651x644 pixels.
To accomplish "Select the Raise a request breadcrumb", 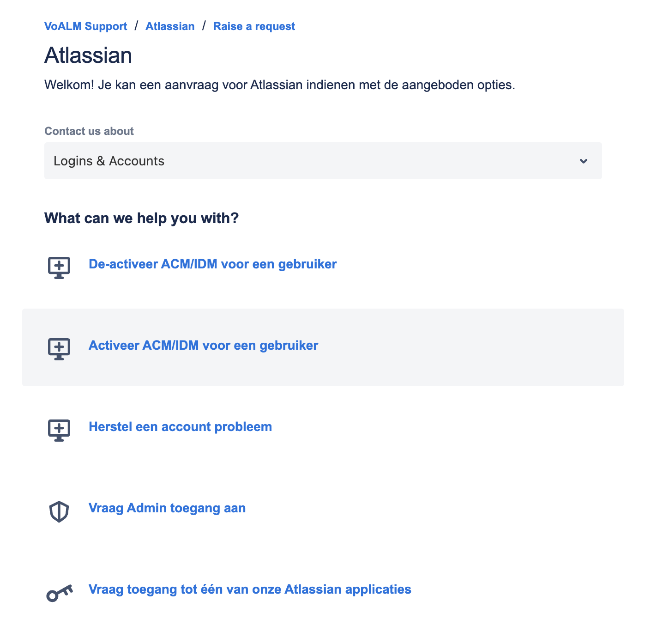I will click(x=254, y=26).
